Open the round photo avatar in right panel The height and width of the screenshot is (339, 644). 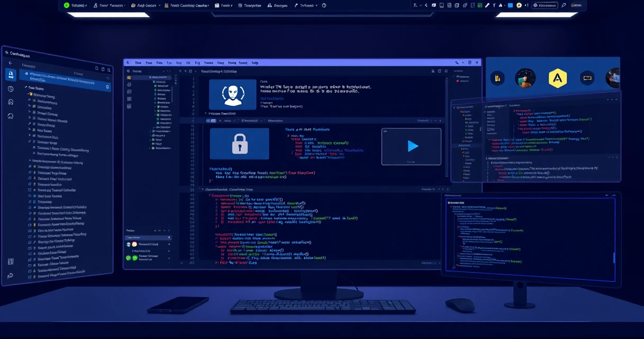click(525, 78)
